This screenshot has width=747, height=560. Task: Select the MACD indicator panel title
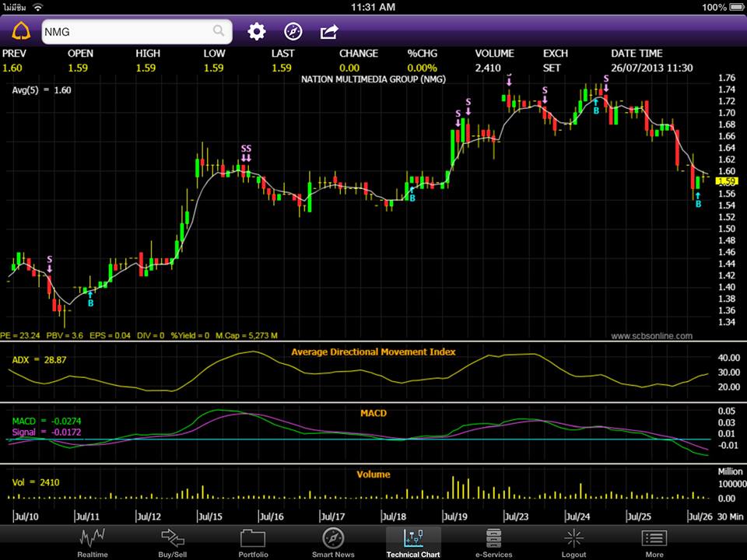click(x=373, y=413)
